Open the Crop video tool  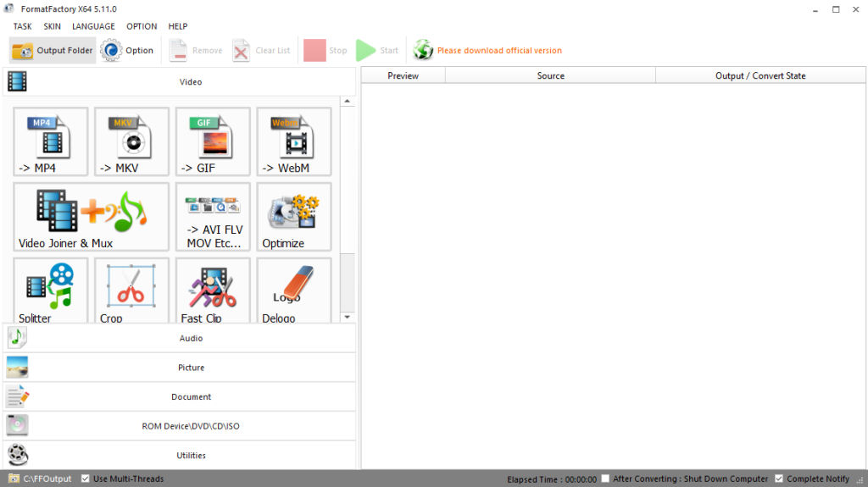pyautogui.click(x=131, y=291)
